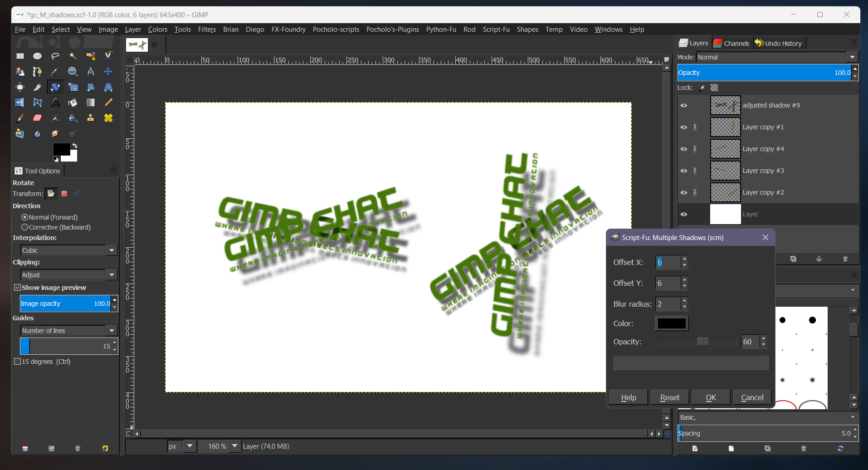The image size is (868, 470).
Task: Hide Layer copy #2 layer
Action: coord(684,192)
